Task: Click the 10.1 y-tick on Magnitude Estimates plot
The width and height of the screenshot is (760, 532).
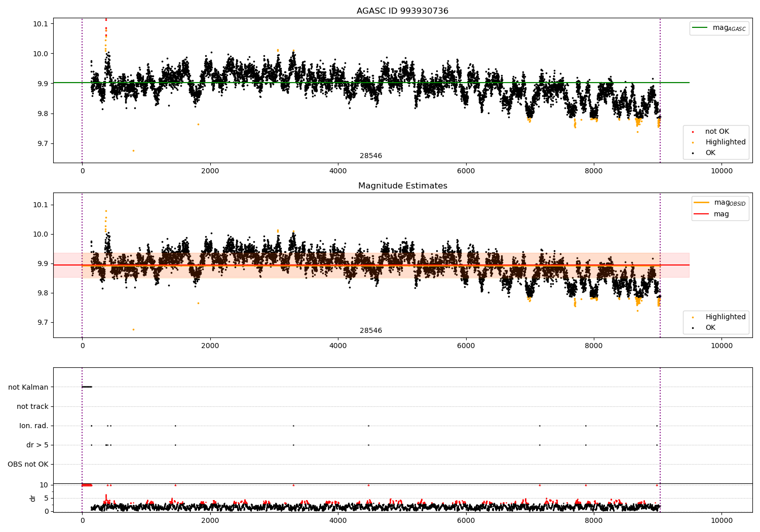Action: (41, 205)
